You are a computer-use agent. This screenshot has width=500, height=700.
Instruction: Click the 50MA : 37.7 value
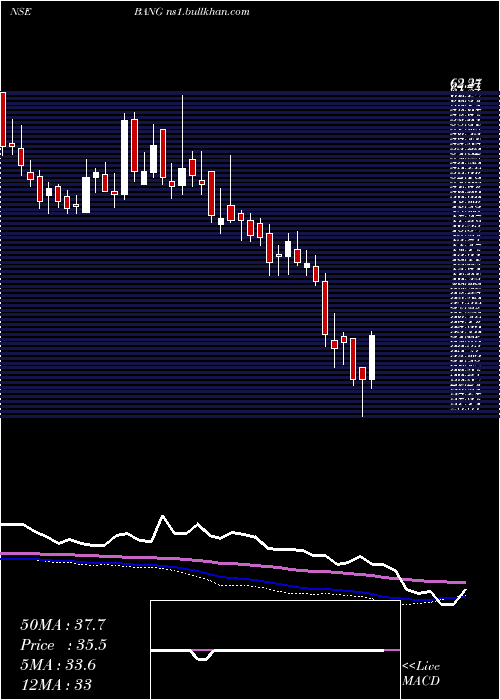coord(63,625)
